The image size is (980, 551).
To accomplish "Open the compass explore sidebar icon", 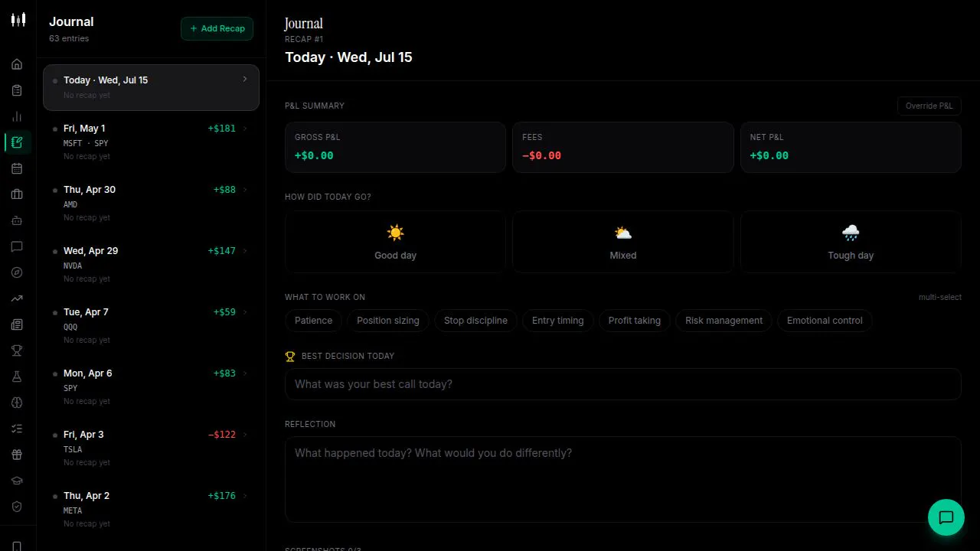I will (17, 272).
